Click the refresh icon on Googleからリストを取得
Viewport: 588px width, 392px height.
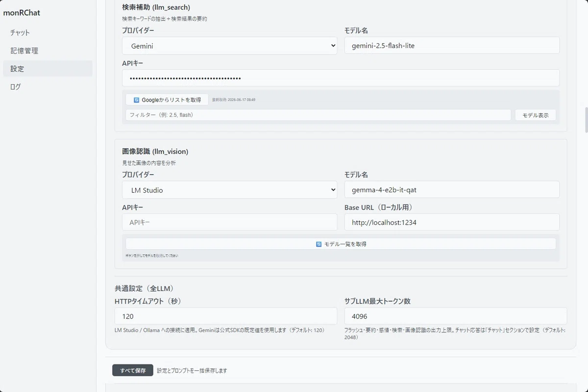click(137, 100)
